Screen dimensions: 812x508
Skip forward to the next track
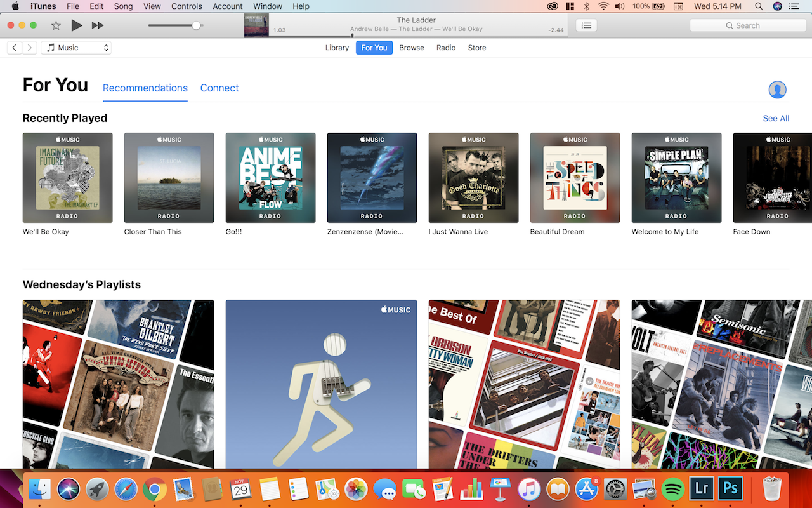click(98, 25)
